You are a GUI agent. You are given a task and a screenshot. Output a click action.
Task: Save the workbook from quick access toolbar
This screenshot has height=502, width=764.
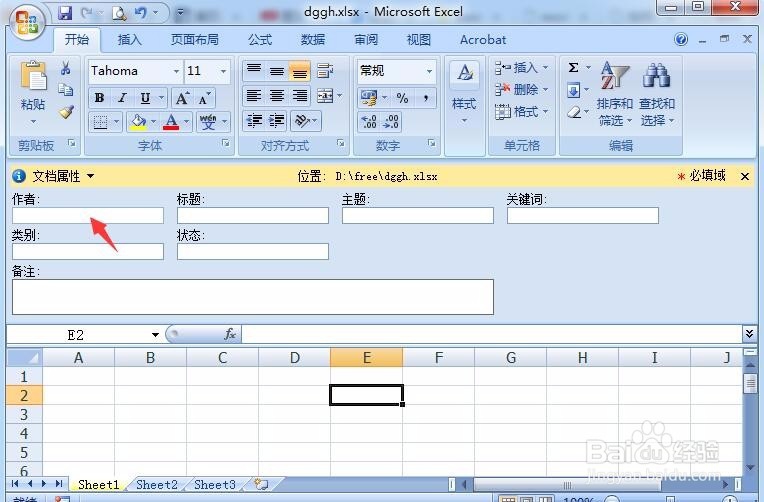tap(65, 13)
